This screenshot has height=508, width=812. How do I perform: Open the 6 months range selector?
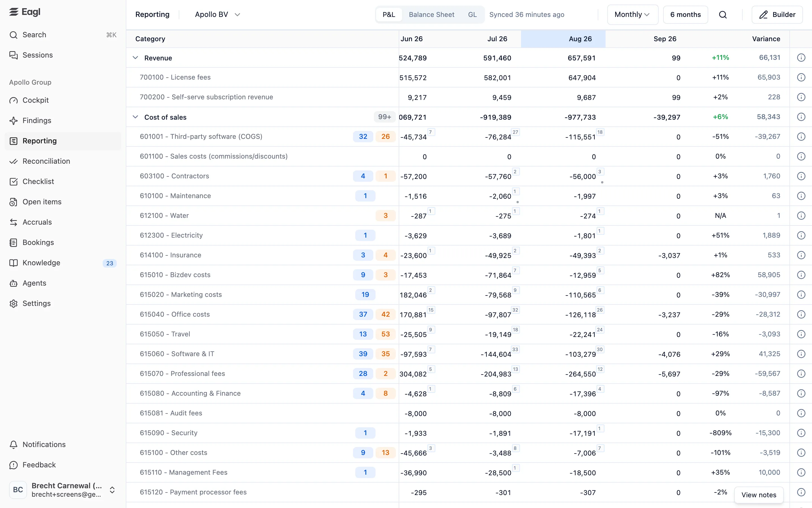685,15
